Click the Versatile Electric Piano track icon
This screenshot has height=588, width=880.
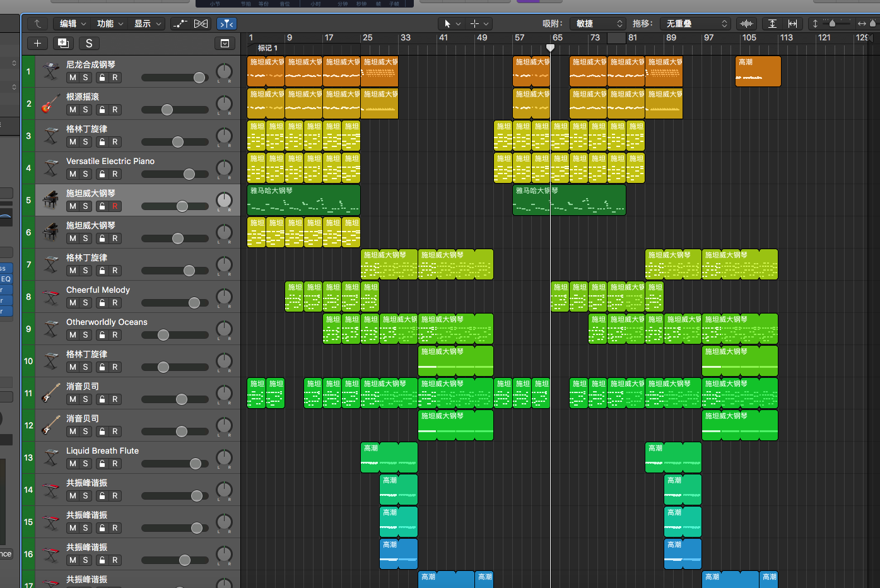click(x=50, y=167)
